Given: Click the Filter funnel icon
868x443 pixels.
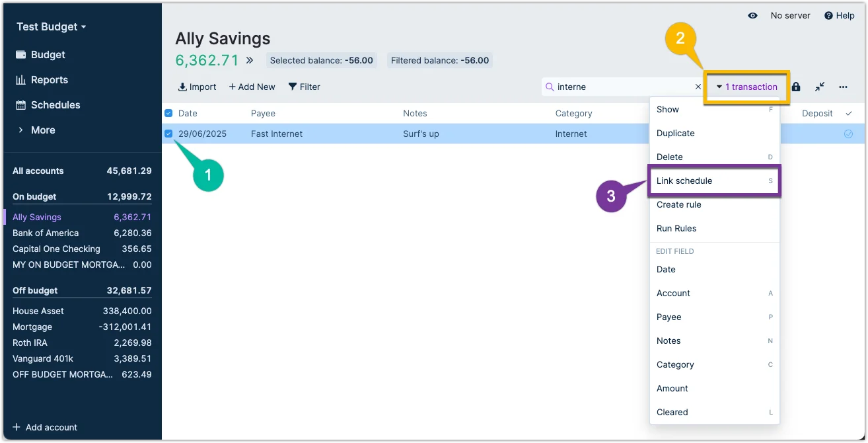Looking at the screenshot, I should [292, 87].
